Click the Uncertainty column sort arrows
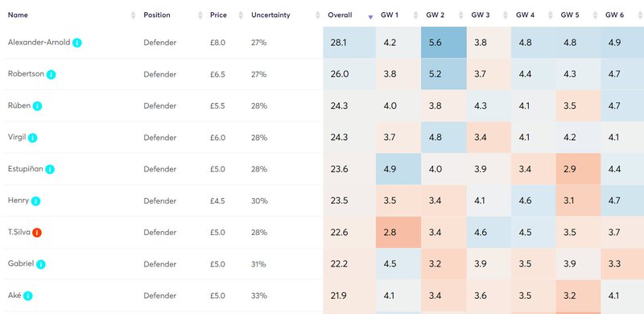 (317, 15)
